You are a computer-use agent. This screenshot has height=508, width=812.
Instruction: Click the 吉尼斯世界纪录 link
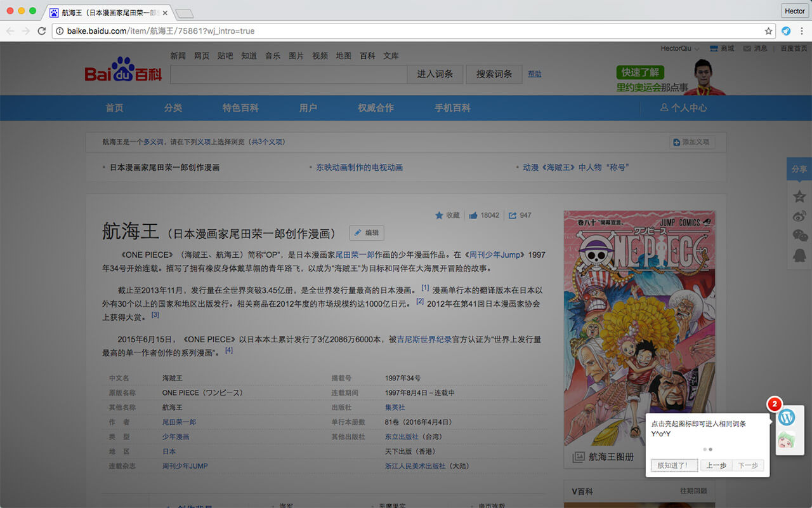pyautogui.click(x=424, y=340)
